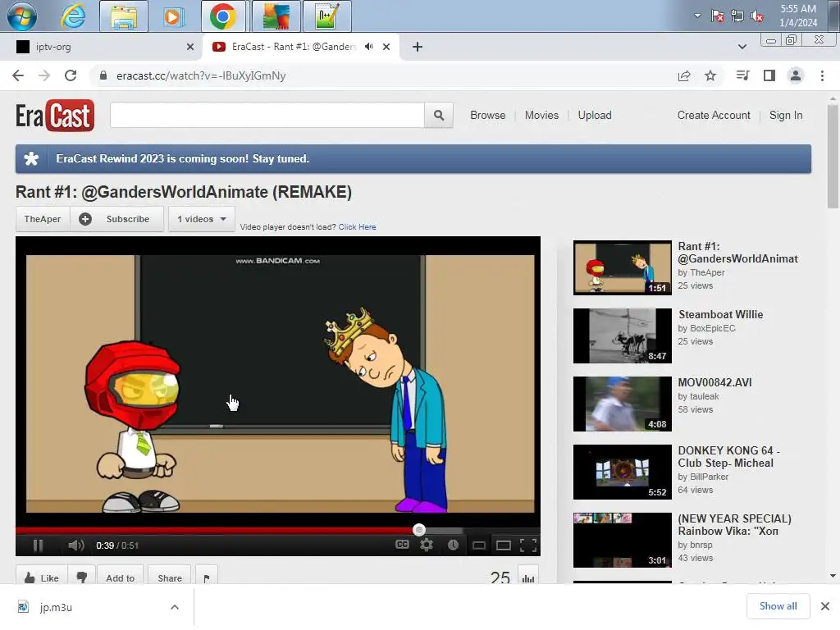Flag the video with report icon
This screenshot has height=630, width=840.
tap(206, 578)
